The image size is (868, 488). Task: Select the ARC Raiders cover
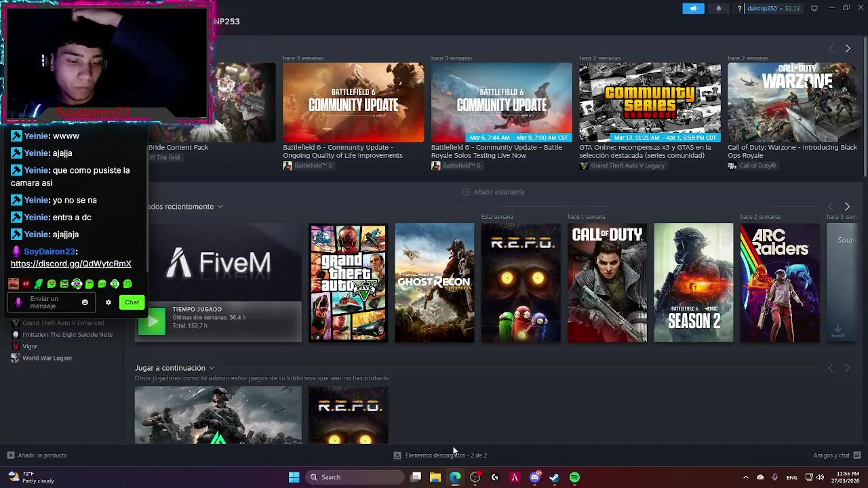(780, 283)
